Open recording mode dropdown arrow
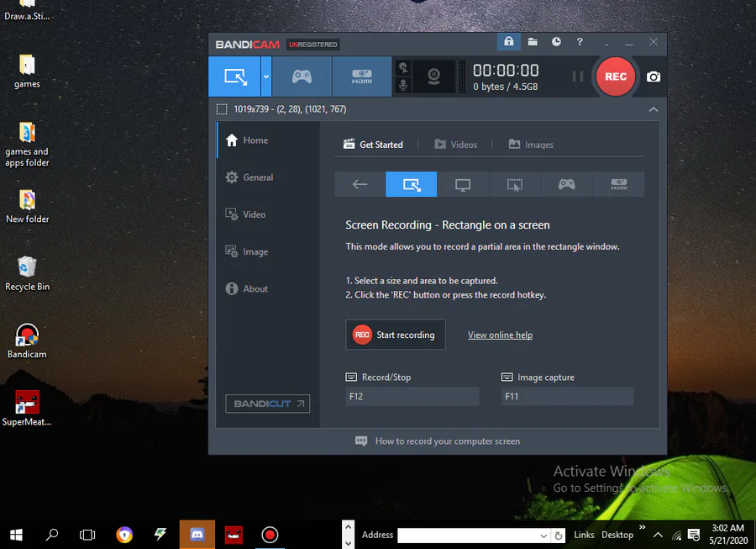Viewport: 756px width, 549px height. [x=266, y=77]
